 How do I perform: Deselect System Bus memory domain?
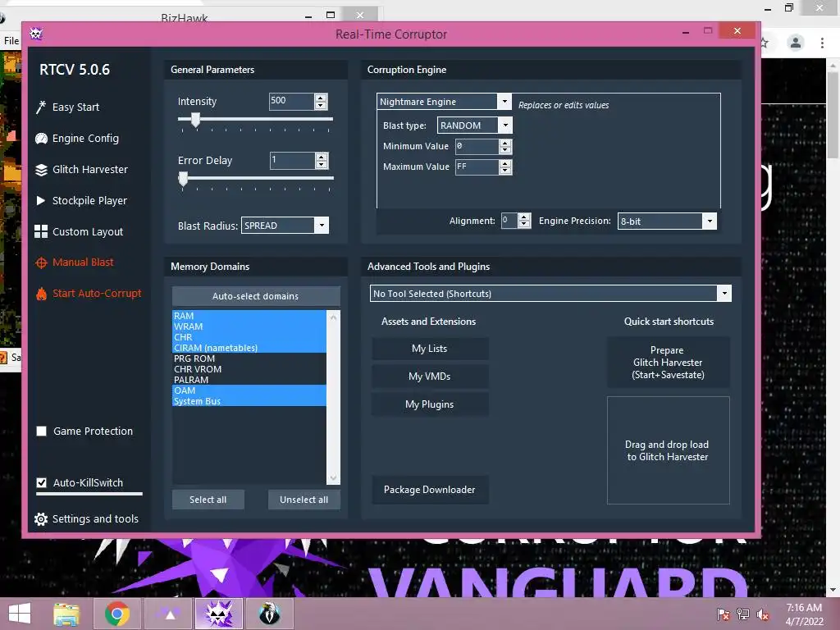click(x=249, y=401)
